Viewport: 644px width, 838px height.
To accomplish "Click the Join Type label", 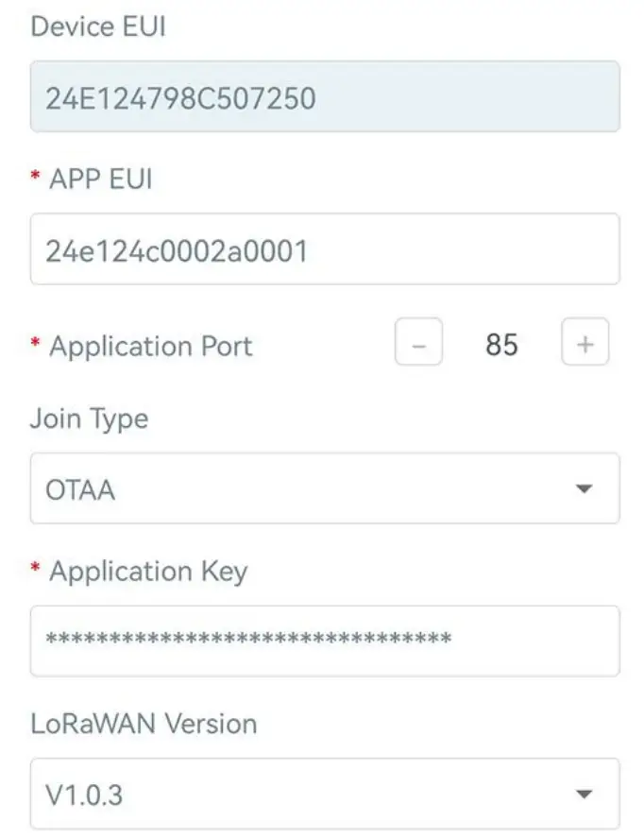I will pos(89,419).
